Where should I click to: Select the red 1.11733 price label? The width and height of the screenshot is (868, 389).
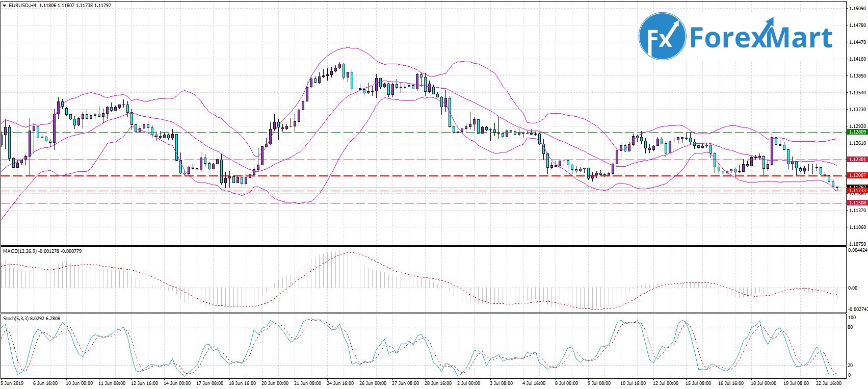[857, 191]
